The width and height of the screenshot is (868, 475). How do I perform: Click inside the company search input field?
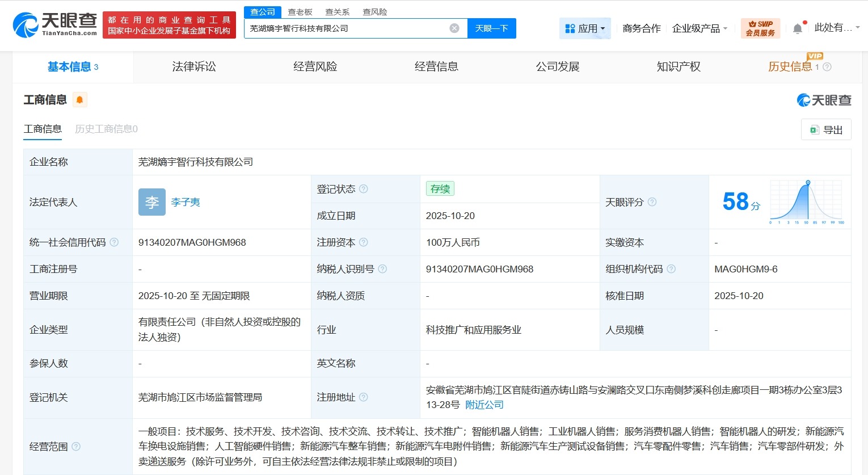pyautogui.click(x=352, y=28)
